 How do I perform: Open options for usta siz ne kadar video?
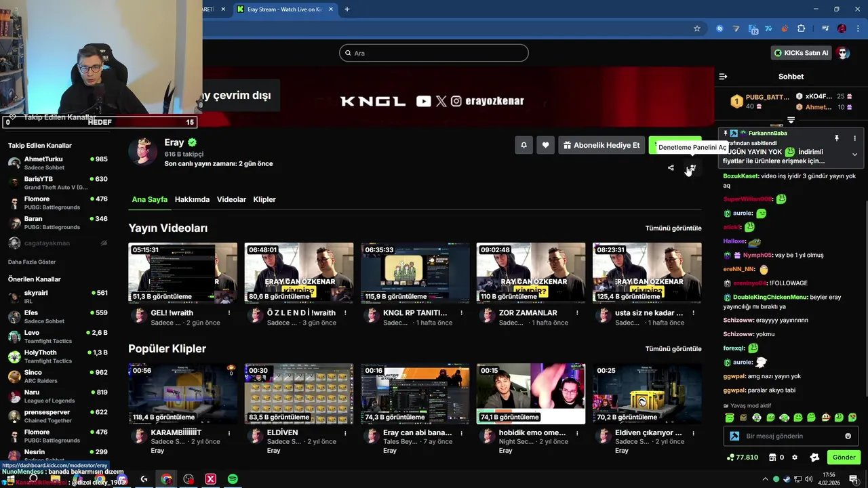point(694,313)
